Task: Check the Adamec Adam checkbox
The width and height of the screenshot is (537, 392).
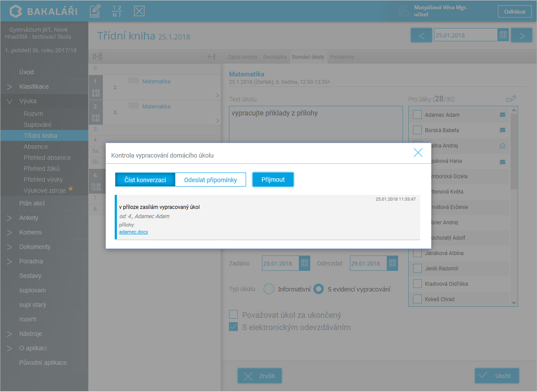Action: click(417, 115)
